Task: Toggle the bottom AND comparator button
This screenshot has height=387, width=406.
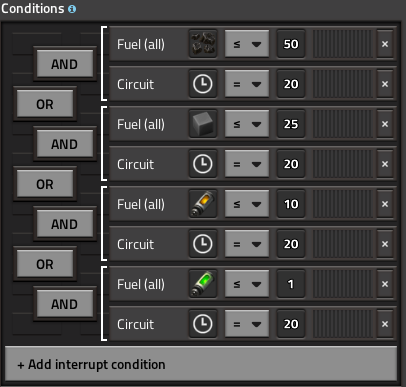Action: pos(65,304)
